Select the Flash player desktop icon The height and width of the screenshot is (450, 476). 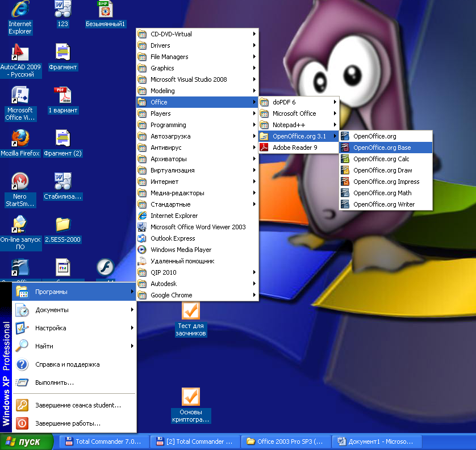pos(105,267)
